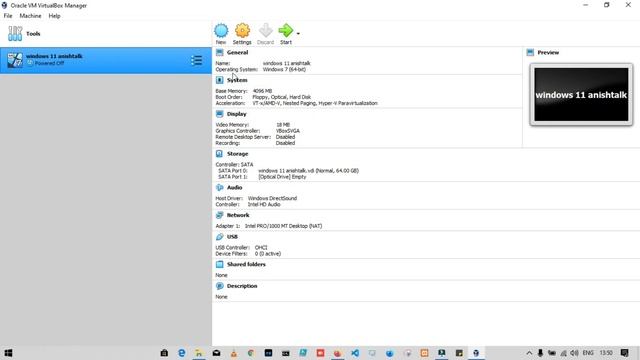Open File Explorer in the taskbar

[x=199, y=353]
